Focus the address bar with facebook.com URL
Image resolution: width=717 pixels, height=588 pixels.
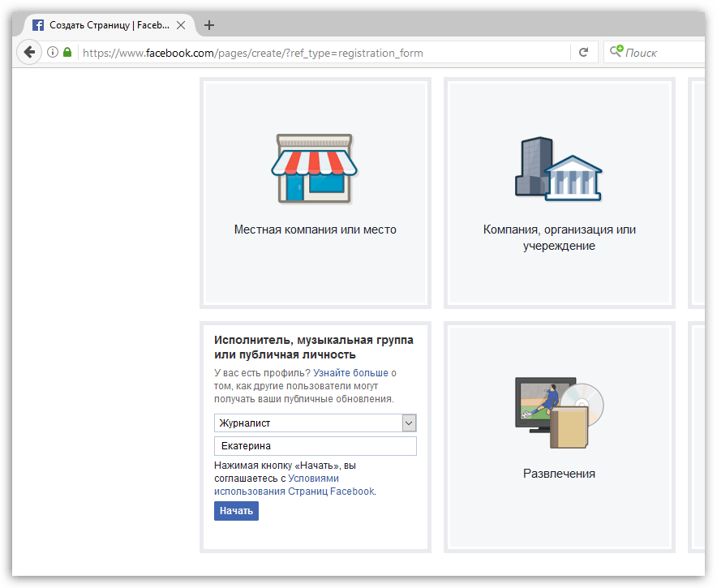(324, 53)
